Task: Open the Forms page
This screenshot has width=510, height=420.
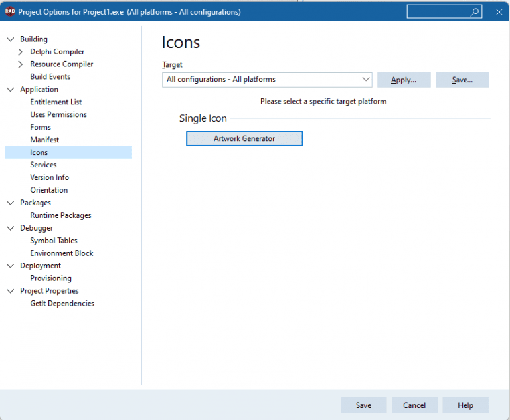Action: pyautogui.click(x=41, y=128)
